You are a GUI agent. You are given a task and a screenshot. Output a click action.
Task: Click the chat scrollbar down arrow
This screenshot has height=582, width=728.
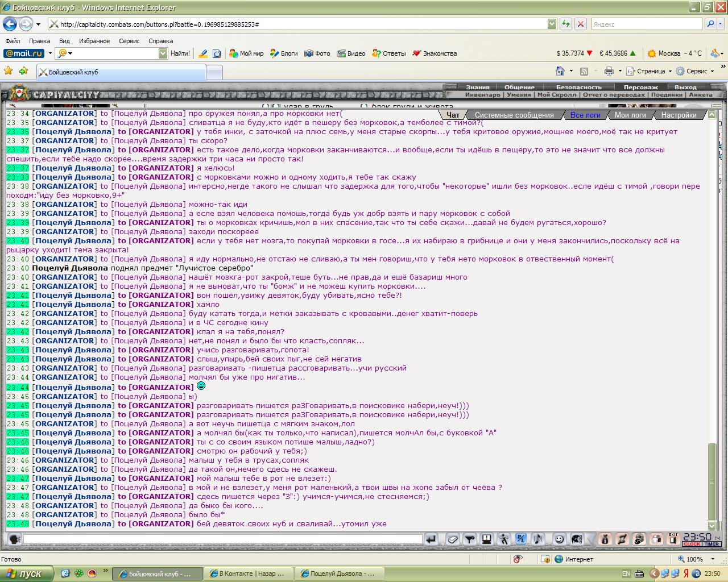point(712,526)
